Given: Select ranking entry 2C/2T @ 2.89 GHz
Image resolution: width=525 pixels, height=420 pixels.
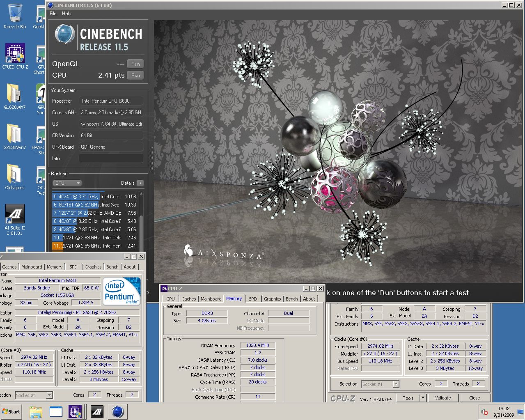Looking at the screenshot, I should point(94,238).
